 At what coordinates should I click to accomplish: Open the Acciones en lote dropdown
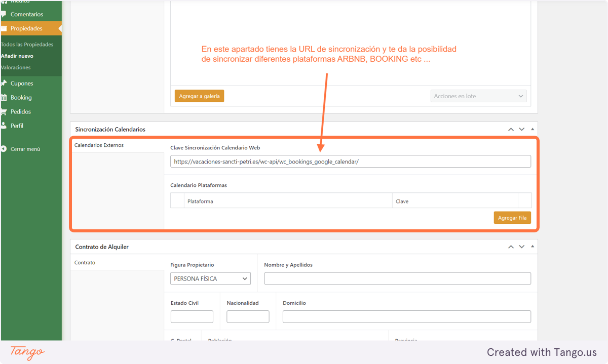click(479, 96)
